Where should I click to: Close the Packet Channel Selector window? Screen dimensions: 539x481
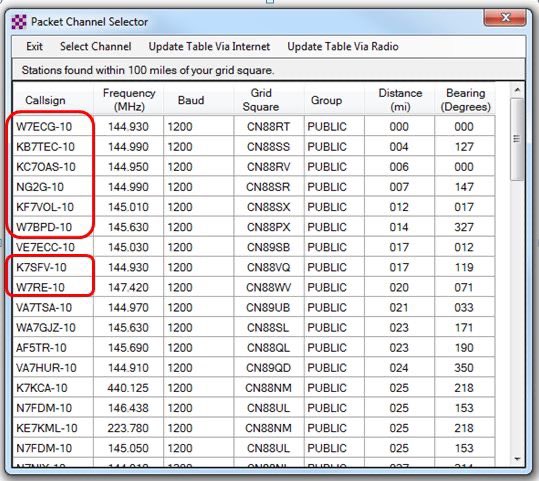[505, 18]
